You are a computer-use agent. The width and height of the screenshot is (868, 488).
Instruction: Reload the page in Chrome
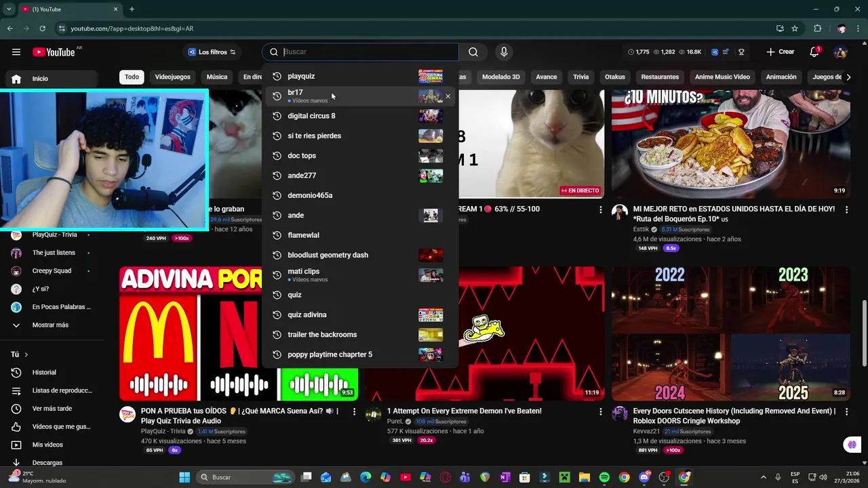coord(42,28)
